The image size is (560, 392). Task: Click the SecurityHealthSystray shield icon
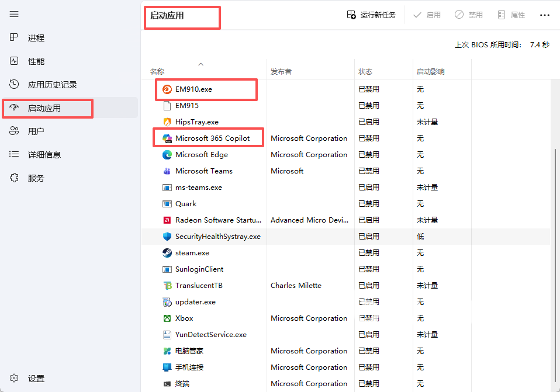[167, 237]
